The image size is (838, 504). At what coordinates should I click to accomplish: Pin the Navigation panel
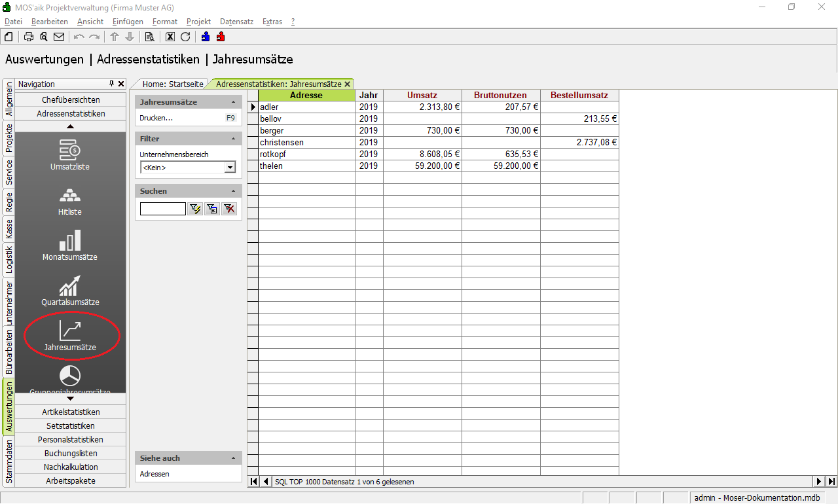click(111, 84)
